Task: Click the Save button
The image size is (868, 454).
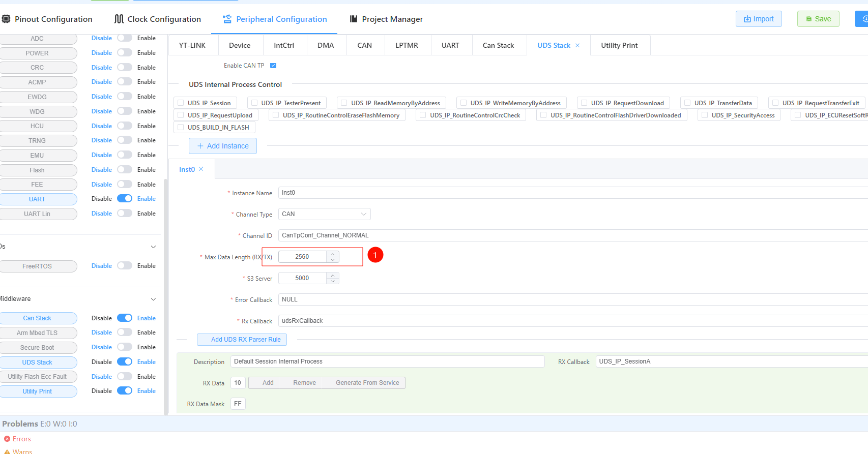Action: pyautogui.click(x=818, y=19)
